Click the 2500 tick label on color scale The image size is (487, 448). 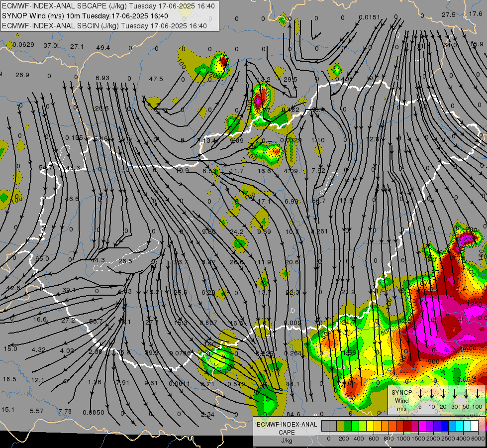pyautogui.click(x=448, y=439)
